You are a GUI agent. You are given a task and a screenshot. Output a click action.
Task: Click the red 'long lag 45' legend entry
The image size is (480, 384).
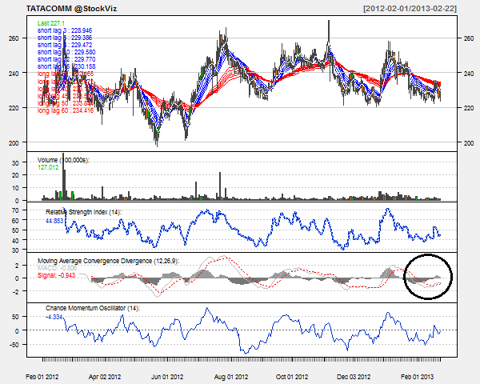[x=66, y=96]
